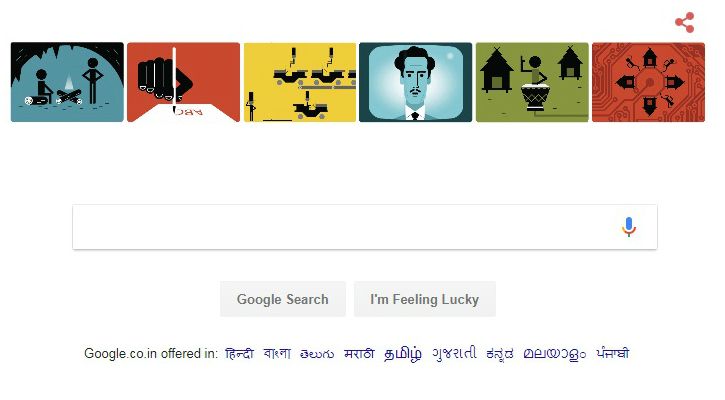
Task: Switch language to বাংলা (Bengali)
Action: click(x=277, y=354)
